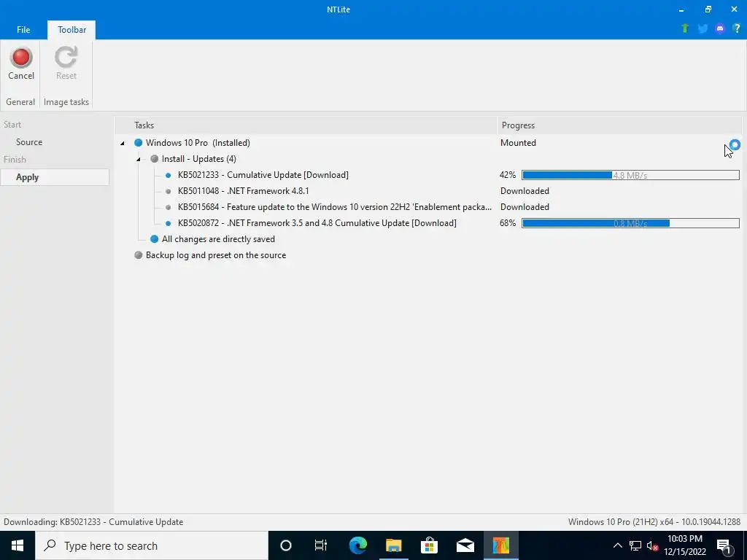
Task: Open the Discord icon link
Action: pos(720,28)
